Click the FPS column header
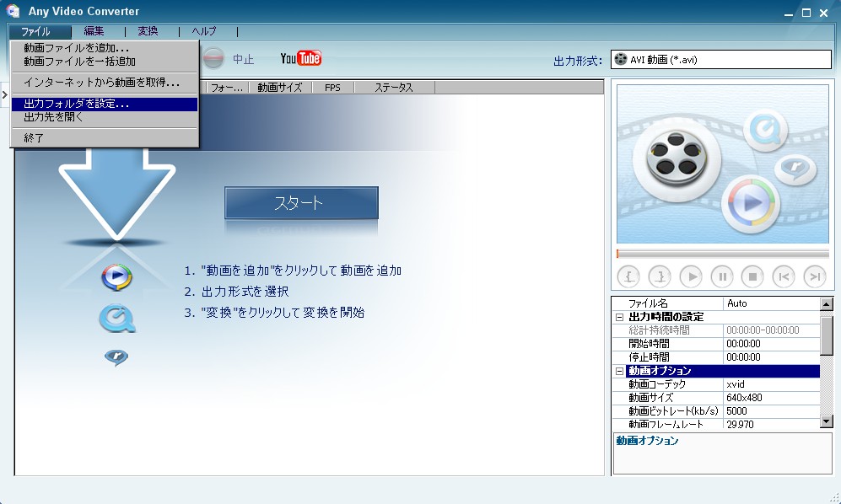This screenshot has width=841, height=504. click(x=332, y=88)
